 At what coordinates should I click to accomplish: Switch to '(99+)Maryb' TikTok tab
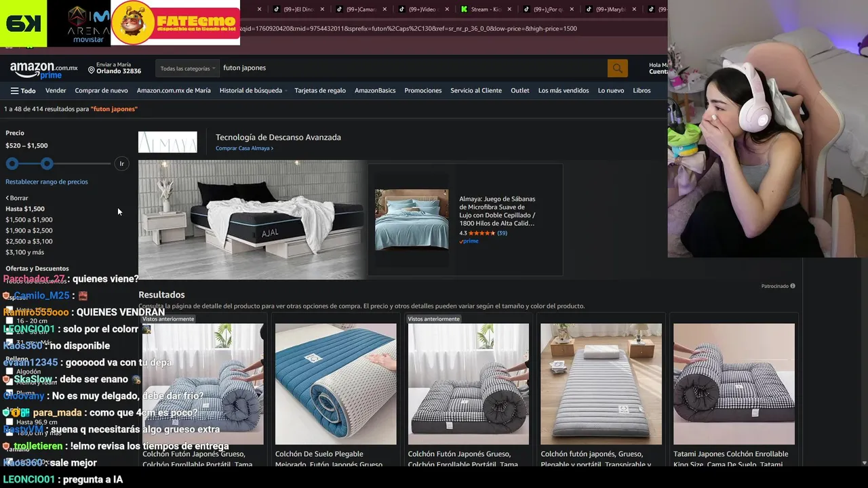pyautogui.click(x=609, y=9)
